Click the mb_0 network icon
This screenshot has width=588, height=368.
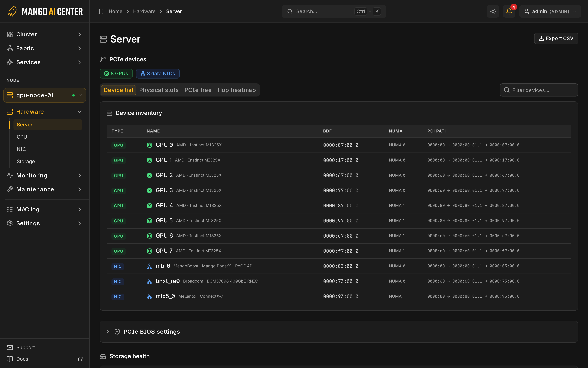(x=149, y=266)
